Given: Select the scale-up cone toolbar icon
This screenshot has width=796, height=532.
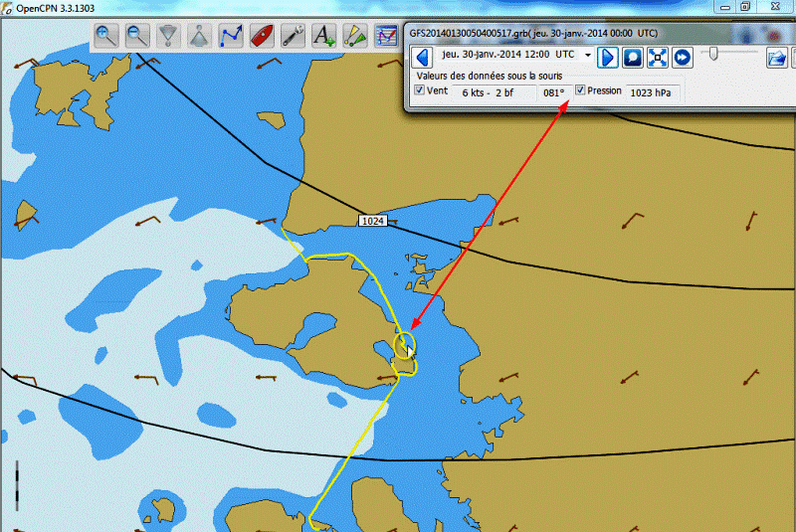Looking at the screenshot, I should 200,36.
